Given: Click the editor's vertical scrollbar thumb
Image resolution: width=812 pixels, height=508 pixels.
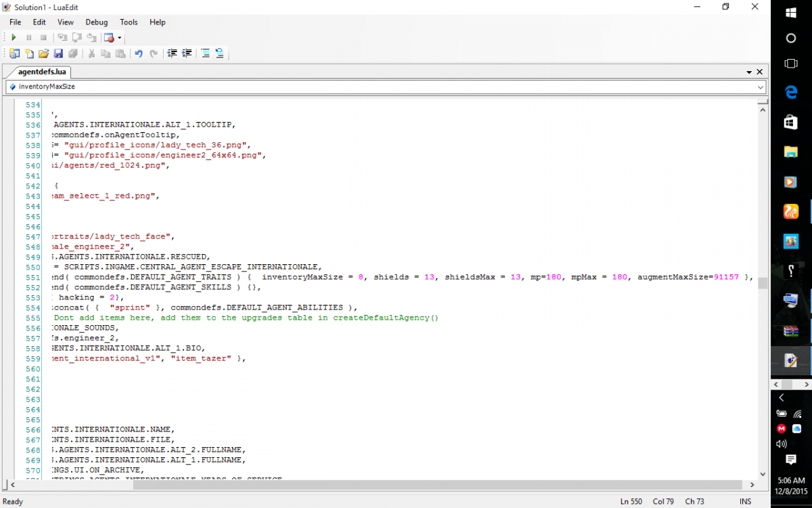Looking at the screenshot, I should [x=763, y=283].
